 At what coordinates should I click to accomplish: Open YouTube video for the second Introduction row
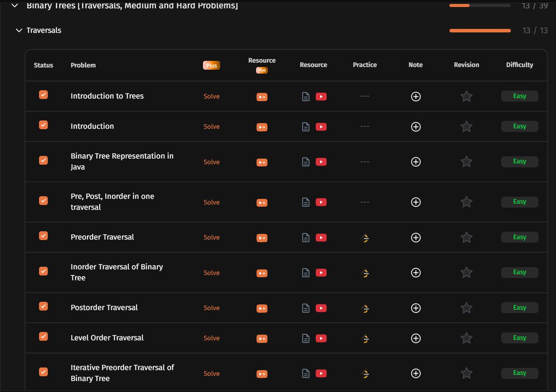[321, 126]
